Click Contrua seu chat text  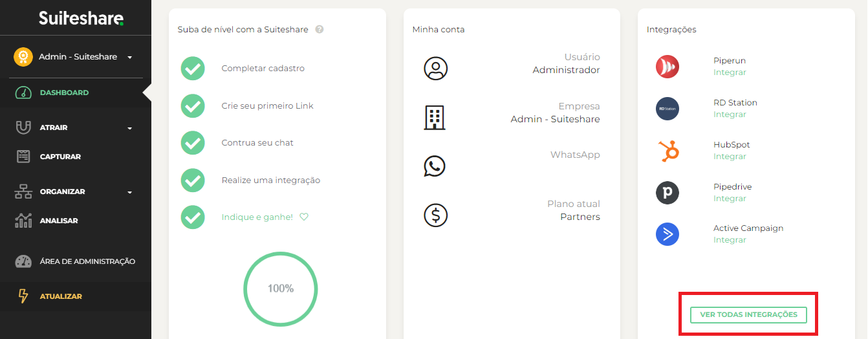tap(257, 143)
